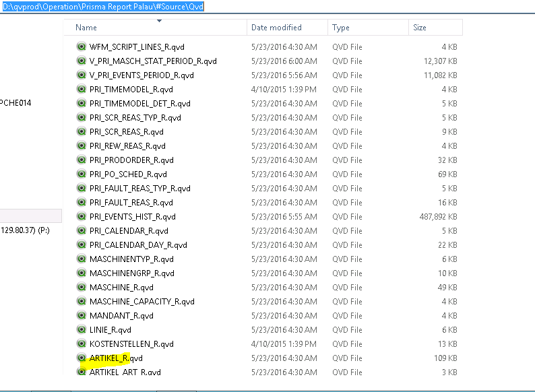Screen dimensions: 535x392
Task: Select file name PRI_PRODORDER_R.qvd
Action: [131, 160]
